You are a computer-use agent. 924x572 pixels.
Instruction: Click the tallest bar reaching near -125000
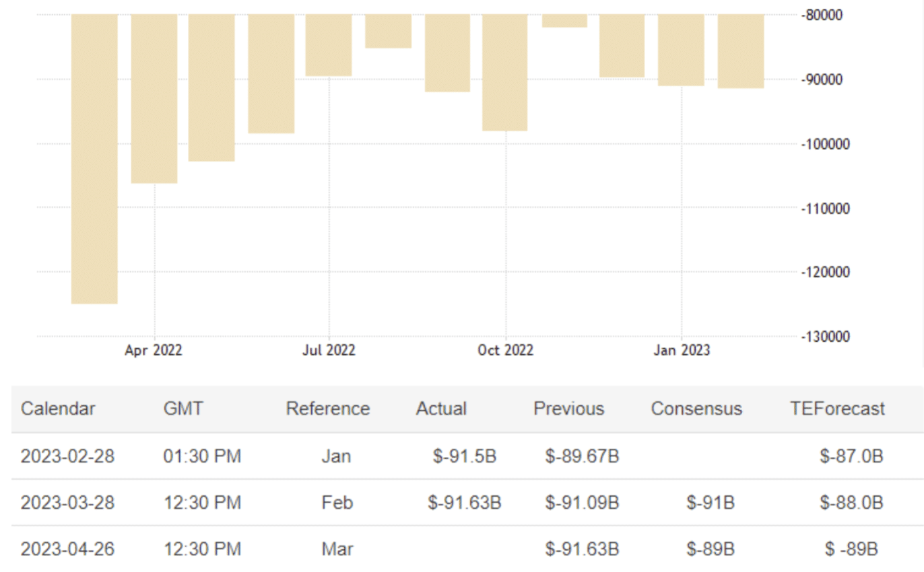[x=94, y=158]
